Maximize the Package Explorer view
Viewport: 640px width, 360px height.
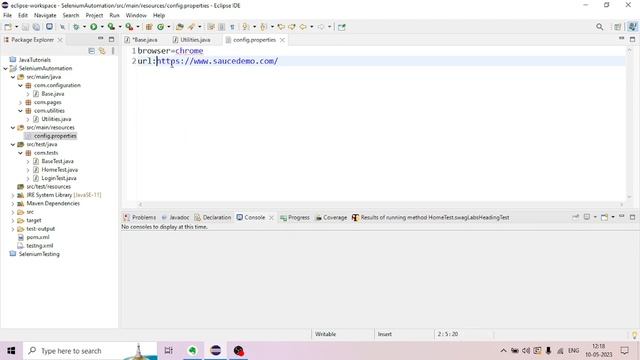tap(111, 39)
